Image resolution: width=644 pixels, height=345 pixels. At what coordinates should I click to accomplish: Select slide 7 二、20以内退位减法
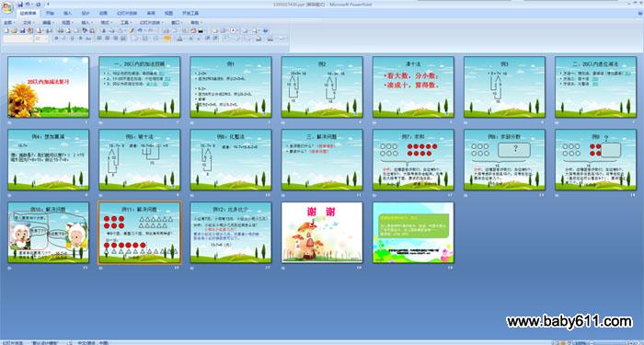click(x=595, y=87)
